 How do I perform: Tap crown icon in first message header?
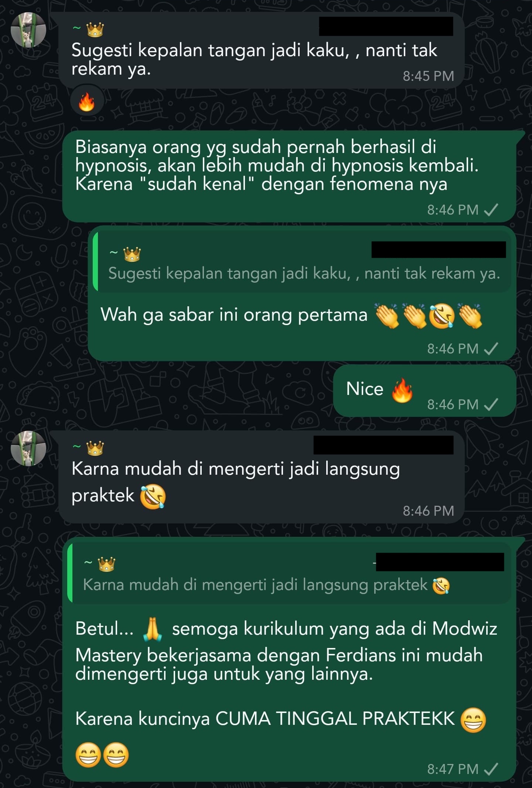pos(95,30)
